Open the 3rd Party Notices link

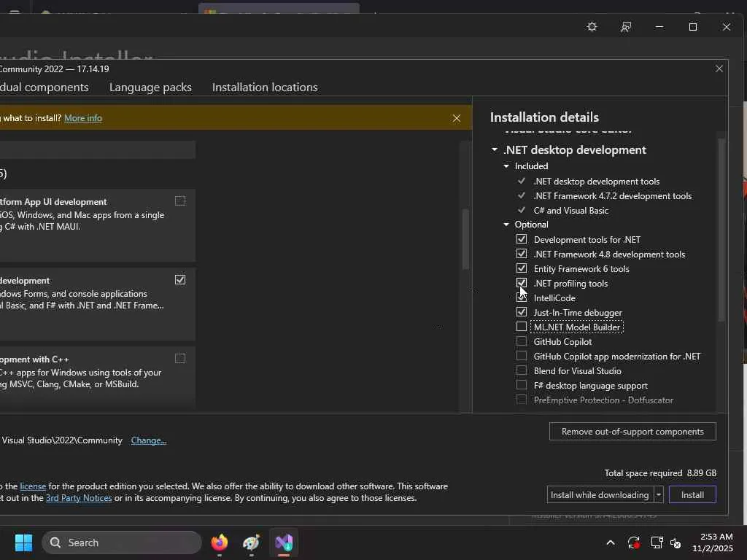tap(79, 498)
